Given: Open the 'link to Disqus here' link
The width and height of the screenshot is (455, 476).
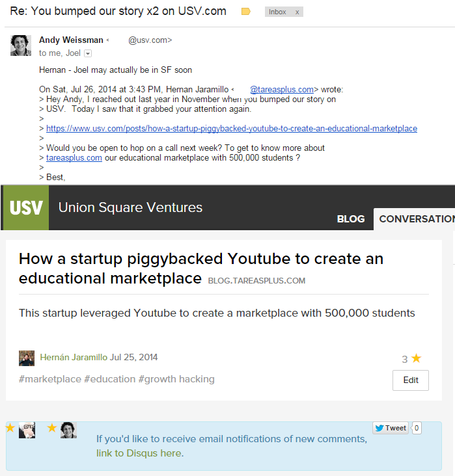Looking at the screenshot, I should click(x=139, y=453).
